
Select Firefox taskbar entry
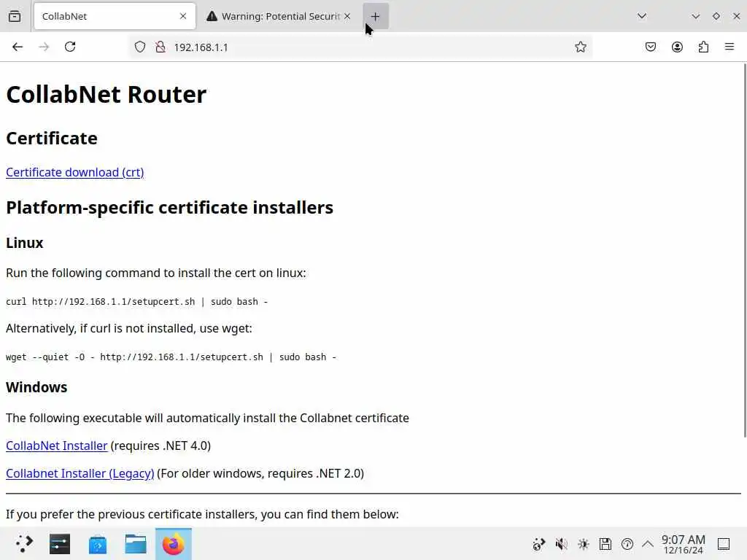point(174,544)
